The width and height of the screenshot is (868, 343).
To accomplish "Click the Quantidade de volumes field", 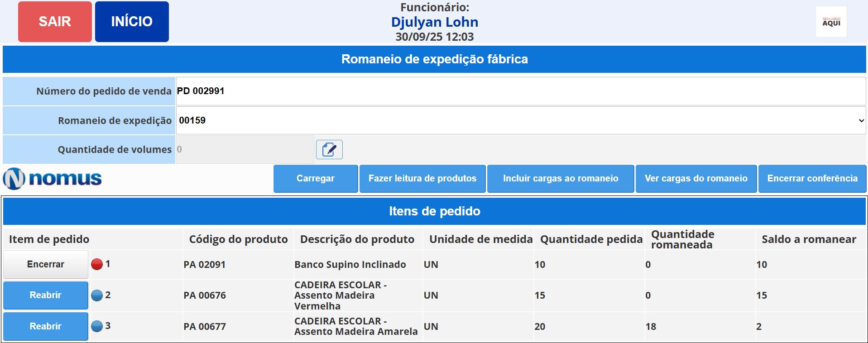I will pyautogui.click(x=245, y=149).
